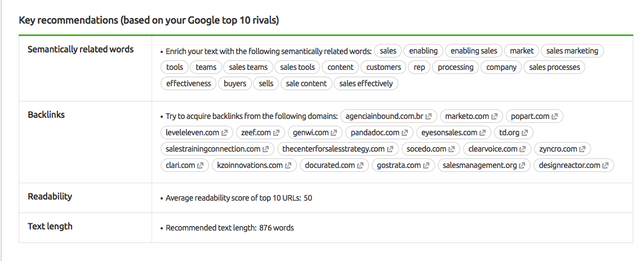Click the "sales marketing" related word tag
This screenshot has width=644, height=261.
(x=572, y=51)
